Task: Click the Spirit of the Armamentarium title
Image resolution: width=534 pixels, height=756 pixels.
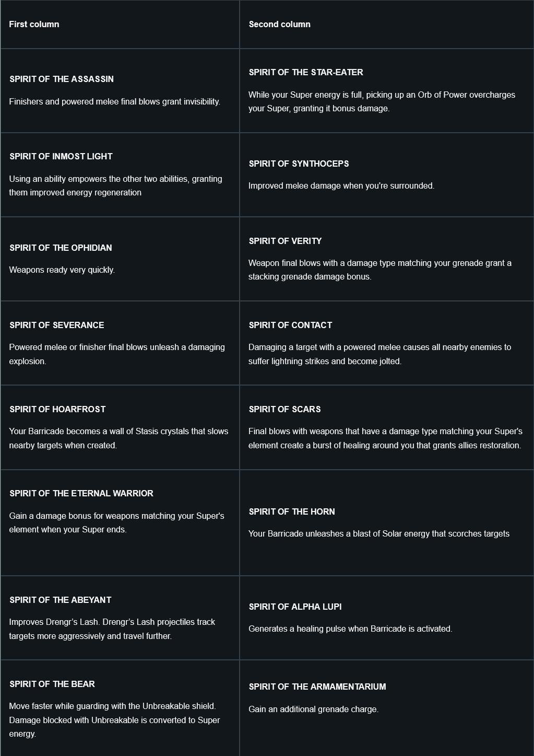Action: coord(317,687)
